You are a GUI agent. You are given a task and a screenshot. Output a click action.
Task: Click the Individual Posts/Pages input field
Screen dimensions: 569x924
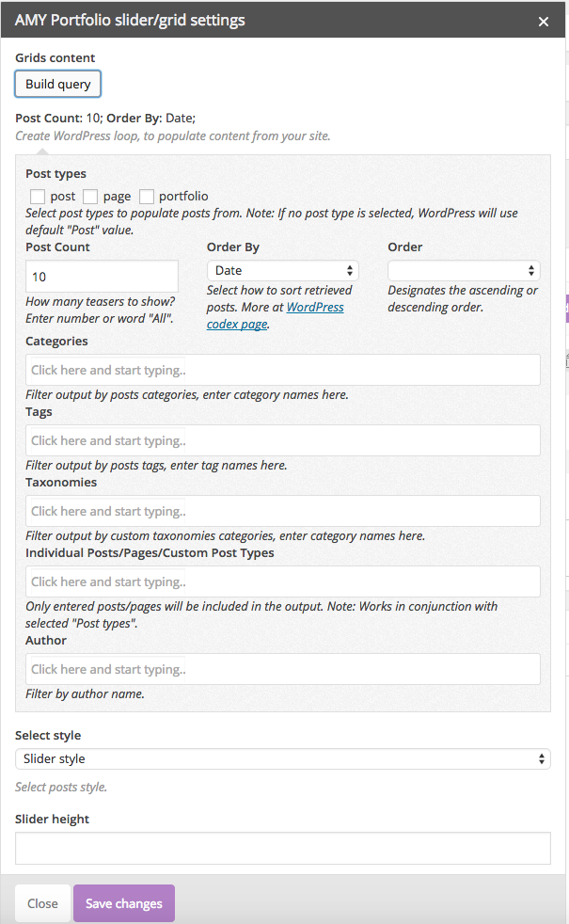(282, 581)
